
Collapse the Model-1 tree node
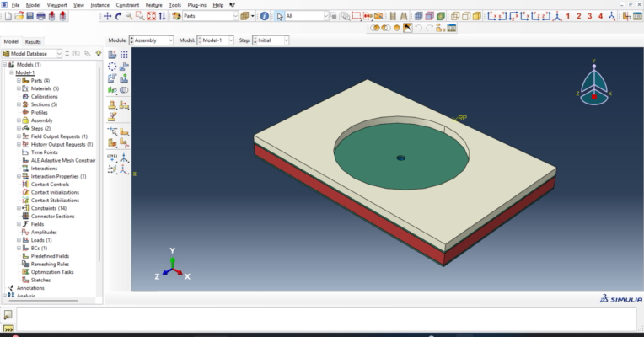pyautogui.click(x=12, y=72)
